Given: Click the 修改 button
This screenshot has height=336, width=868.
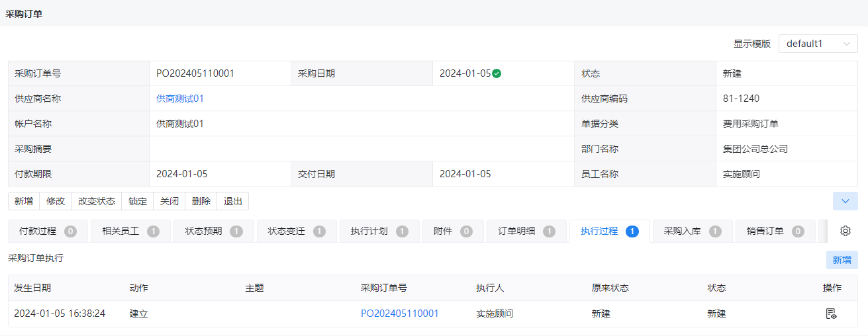Looking at the screenshot, I should coord(56,201).
